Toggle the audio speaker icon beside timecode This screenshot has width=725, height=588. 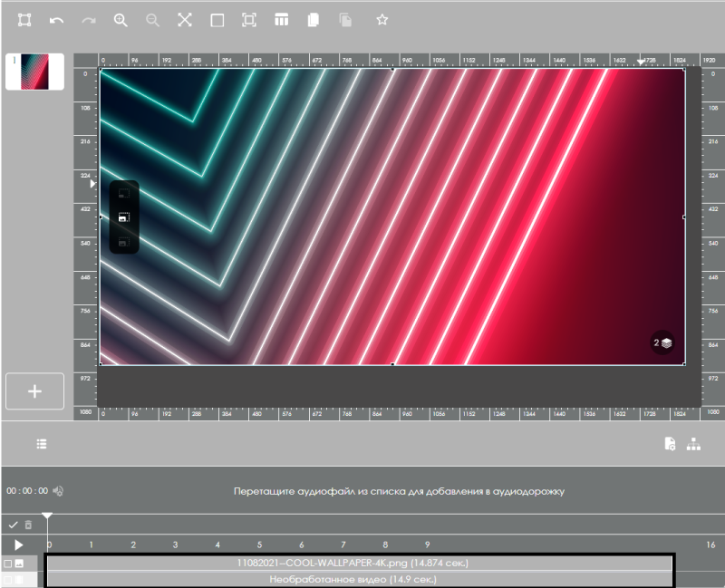coord(58,491)
